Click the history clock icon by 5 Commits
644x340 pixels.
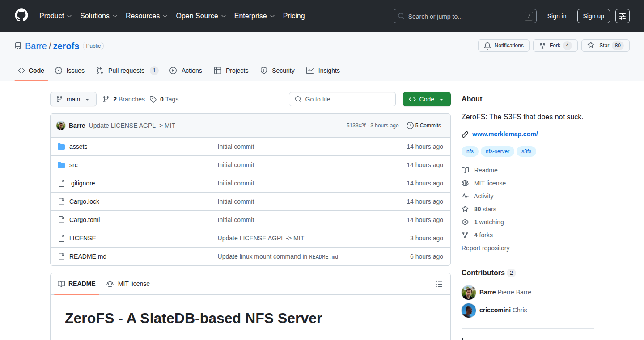pos(410,126)
